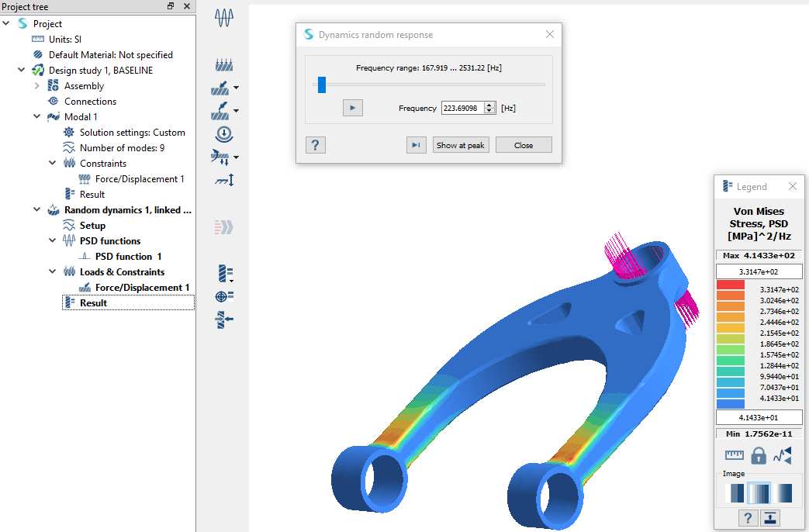
Task: Collapse the PSD functions tree node
Action: tap(53, 241)
